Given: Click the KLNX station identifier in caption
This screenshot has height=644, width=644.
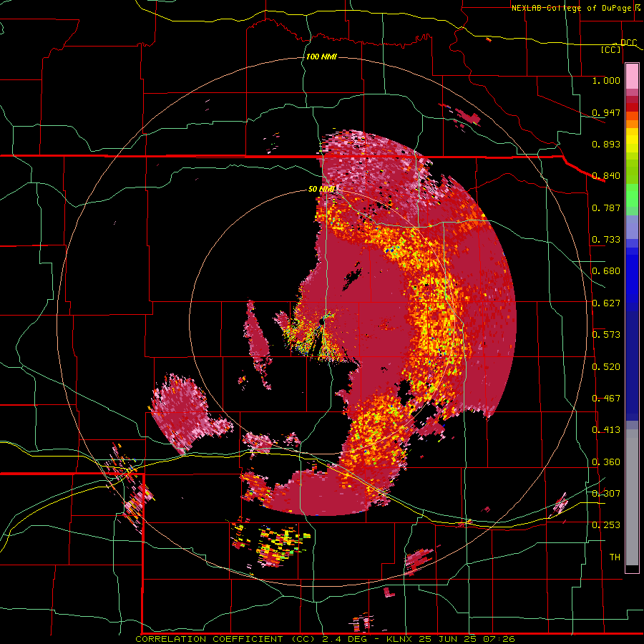Looking at the screenshot, I should click(401, 639).
